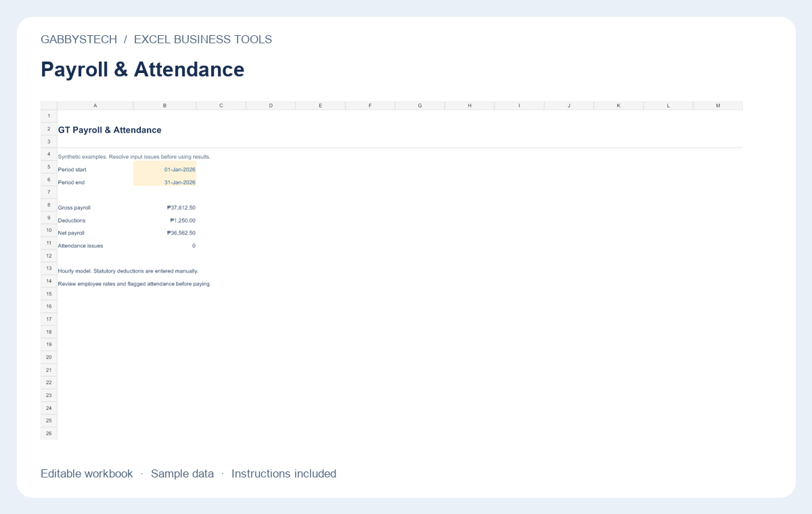Select column D header
The height and width of the screenshot is (514, 812).
point(271,106)
